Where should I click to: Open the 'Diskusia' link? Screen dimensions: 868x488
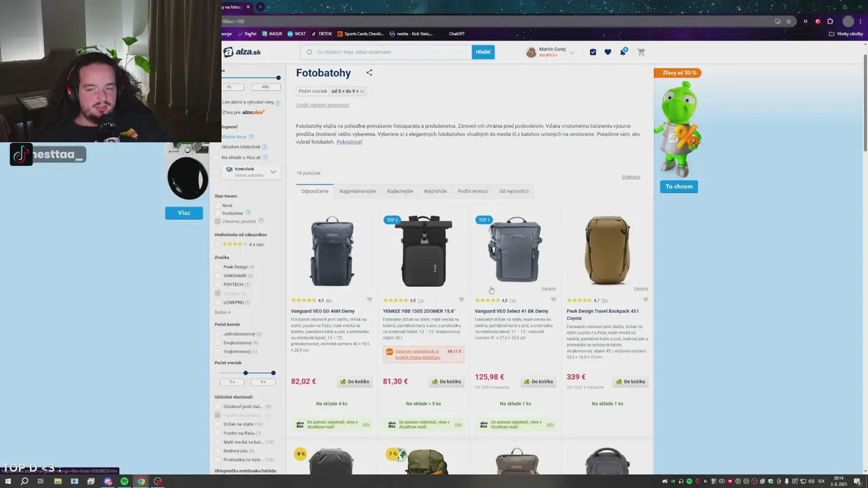click(x=631, y=177)
